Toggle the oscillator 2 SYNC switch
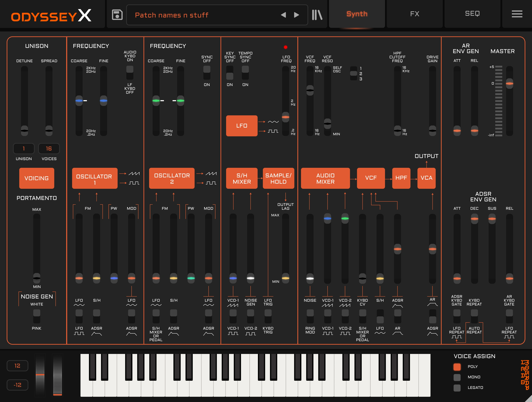Viewport: 532px width, 402px height. point(207,73)
